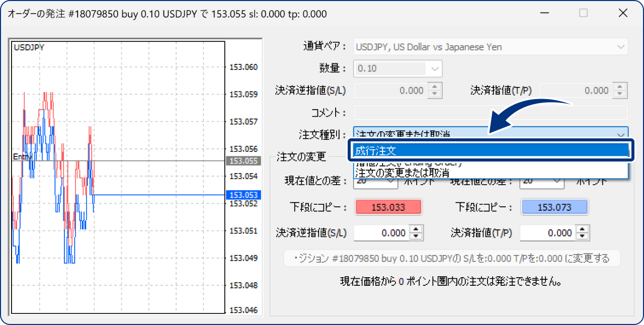Open the 数量 volume dropdown

[434, 68]
